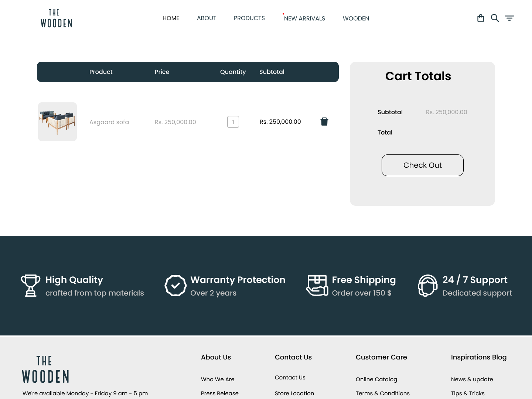The image size is (532, 399).
Task: Click the High Quality trophy icon
Action: [31, 285]
